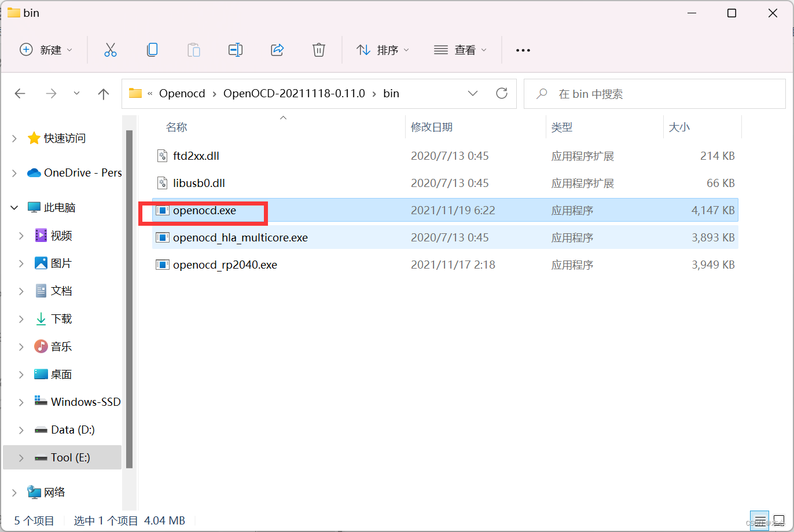Click the 4,147 KB size cell
794x532 pixels.
click(x=713, y=210)
